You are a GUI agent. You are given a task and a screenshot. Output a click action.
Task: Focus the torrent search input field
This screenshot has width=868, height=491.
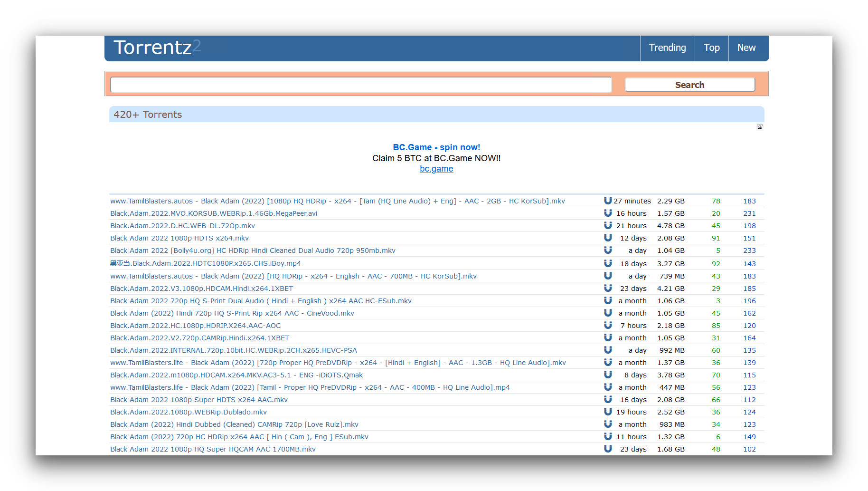pyautogui.click(x=361, y=85)
